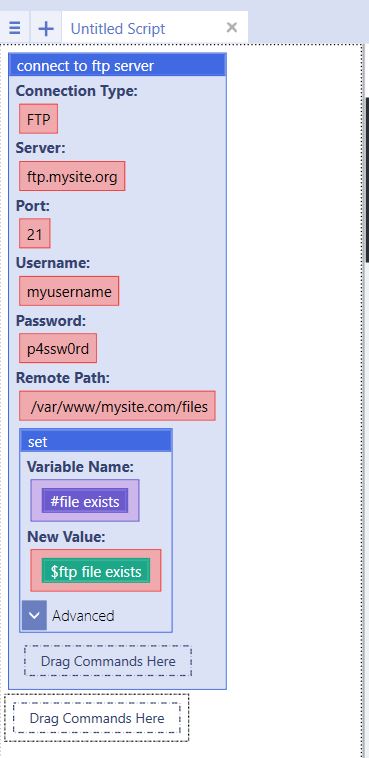
Task: Select the connect to ftp server header
Action: [x=118, y=65]
